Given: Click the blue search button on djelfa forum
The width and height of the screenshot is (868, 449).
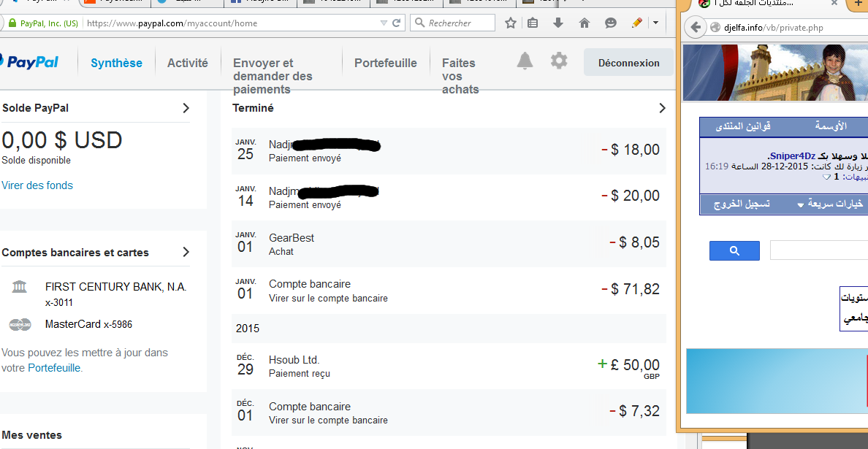Looking at the screenshot, I should pyautogui.click(x=734, y=250).
